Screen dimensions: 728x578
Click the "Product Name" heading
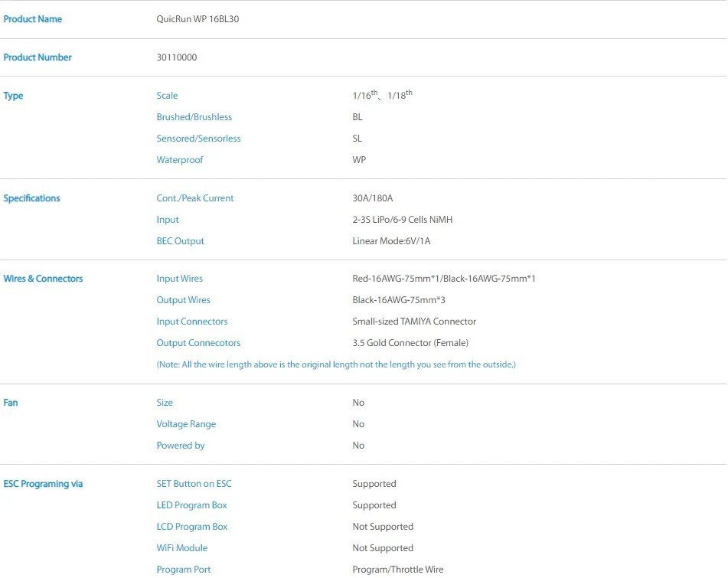point(32,19)
